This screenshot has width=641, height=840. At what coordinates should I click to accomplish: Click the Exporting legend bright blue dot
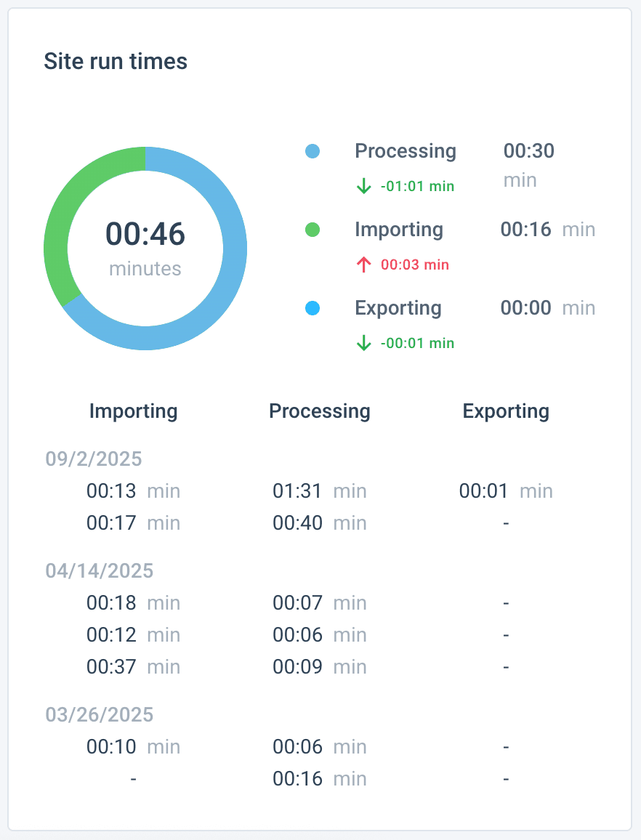(x=313, y=309)
